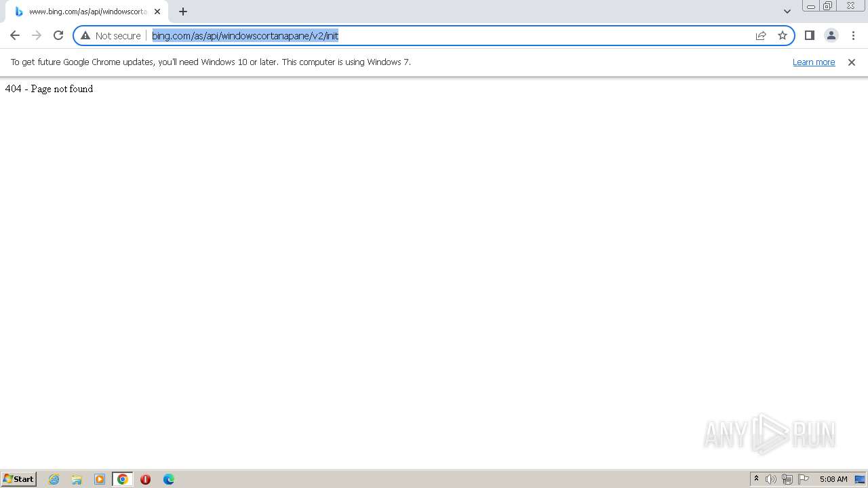
Task: Open Not secure site information
Action: click(111, 35)
